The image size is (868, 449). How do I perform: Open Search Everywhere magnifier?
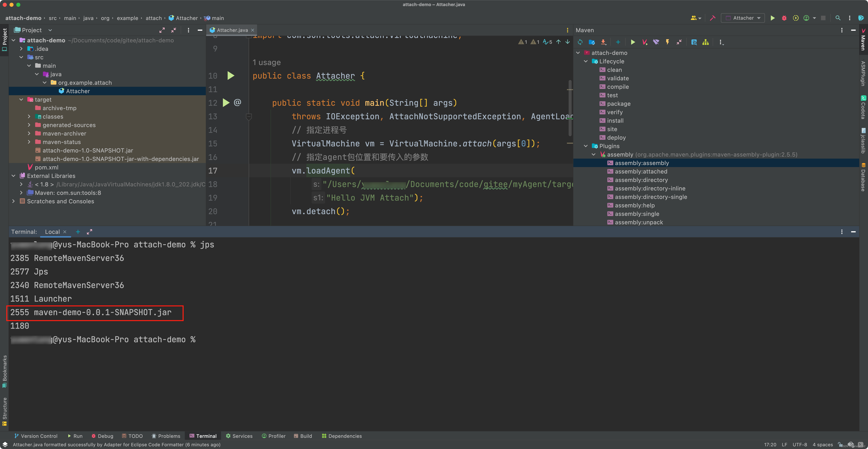click(x=838, y=18)
